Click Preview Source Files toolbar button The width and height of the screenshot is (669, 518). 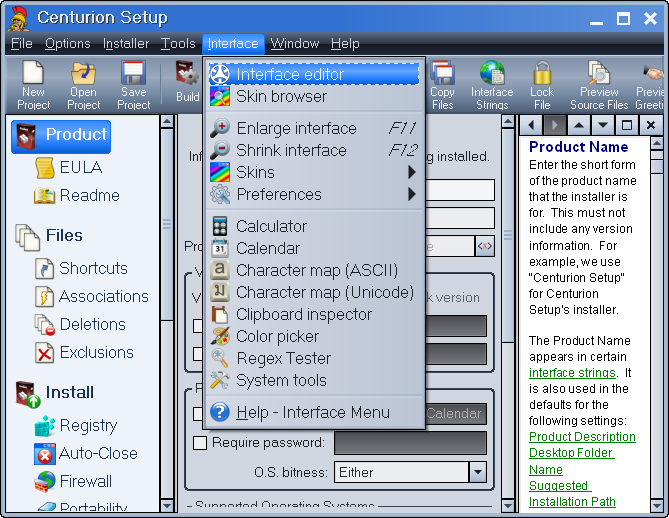(x=599, y=85)
